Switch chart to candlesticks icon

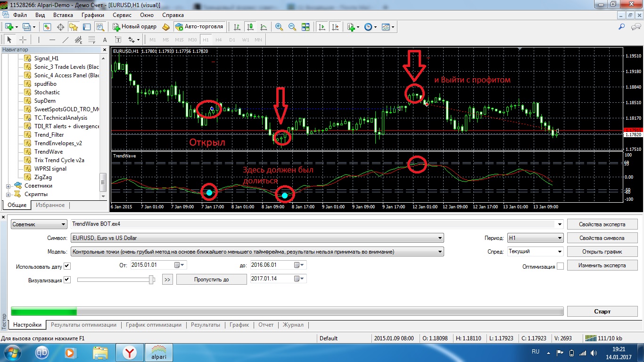point(250,27)
